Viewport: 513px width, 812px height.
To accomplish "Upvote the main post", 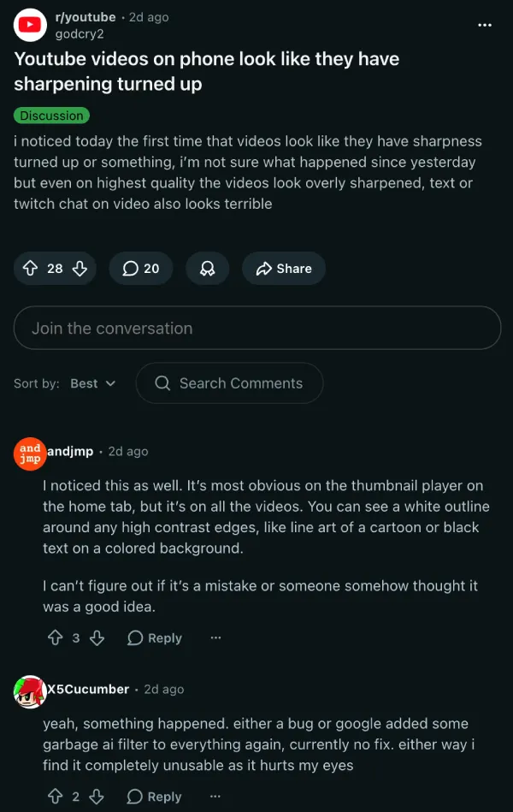I will point(30,269).
